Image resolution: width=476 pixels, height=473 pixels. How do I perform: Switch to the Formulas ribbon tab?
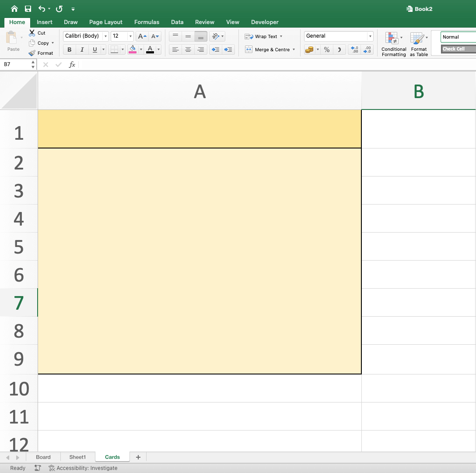tap(147, 22)
